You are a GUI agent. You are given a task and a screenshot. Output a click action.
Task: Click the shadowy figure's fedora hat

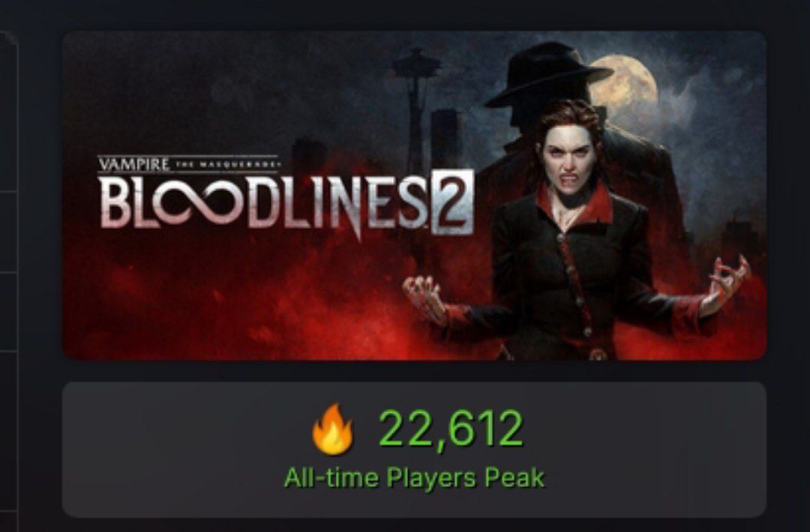tap(548, 74)
